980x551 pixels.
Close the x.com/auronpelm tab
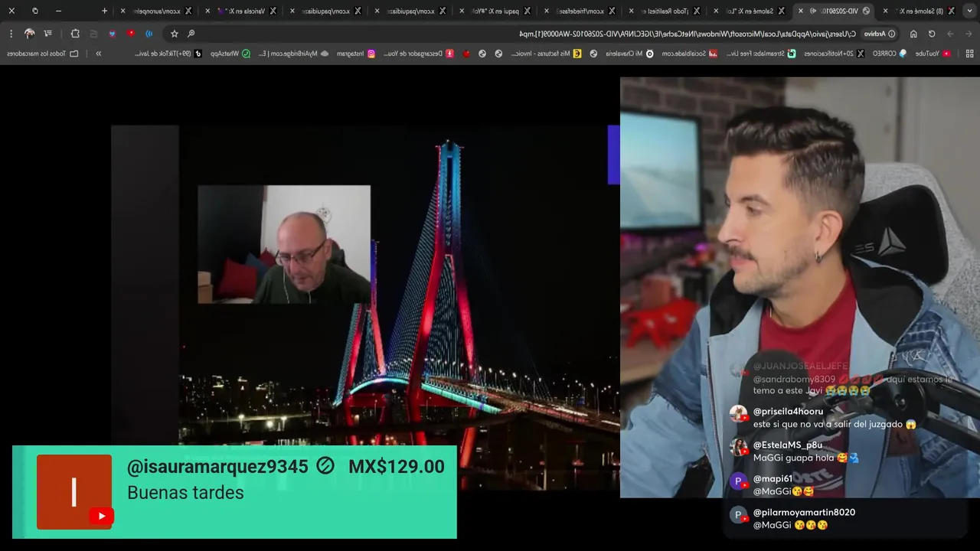click(122, 11)
